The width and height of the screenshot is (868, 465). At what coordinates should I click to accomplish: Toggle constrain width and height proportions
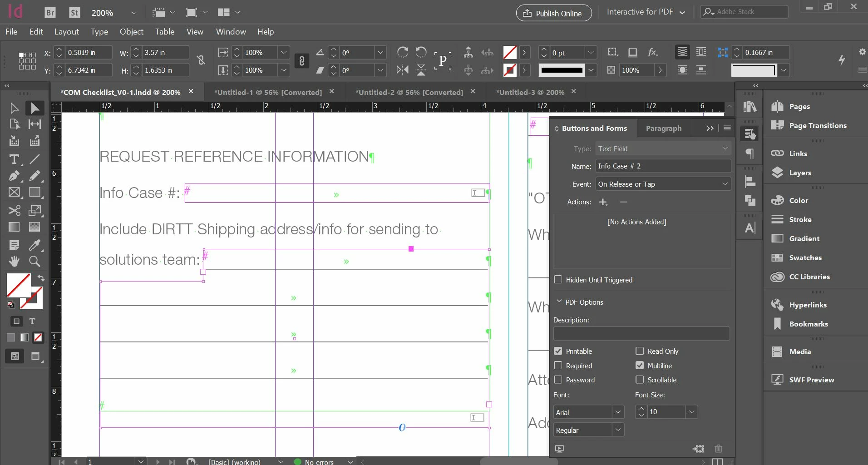[x=201, y=60]
